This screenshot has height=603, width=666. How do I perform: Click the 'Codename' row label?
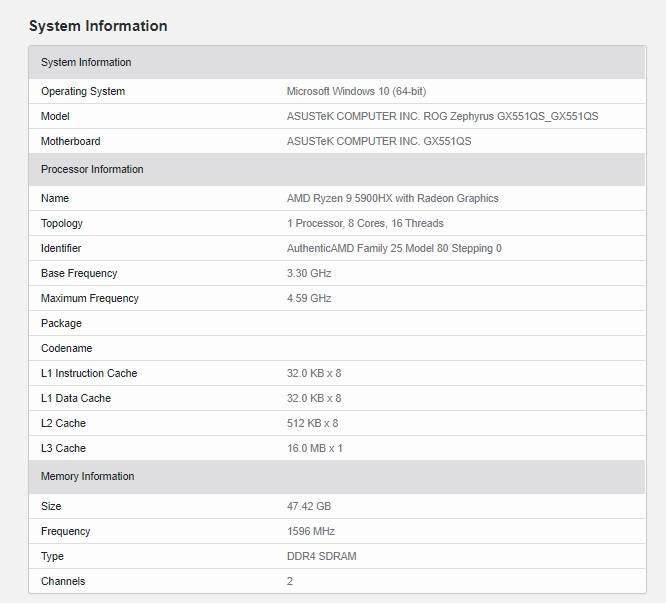(x=66, y=349)
